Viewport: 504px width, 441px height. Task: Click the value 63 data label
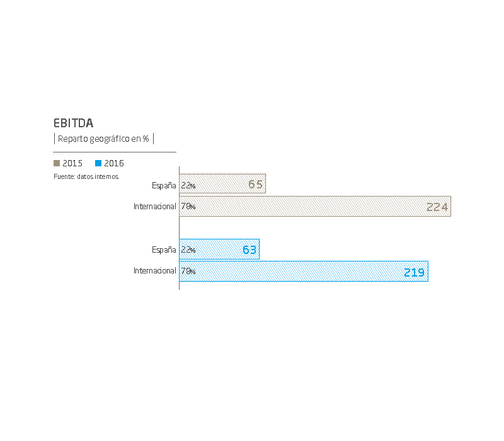(249, 249)
